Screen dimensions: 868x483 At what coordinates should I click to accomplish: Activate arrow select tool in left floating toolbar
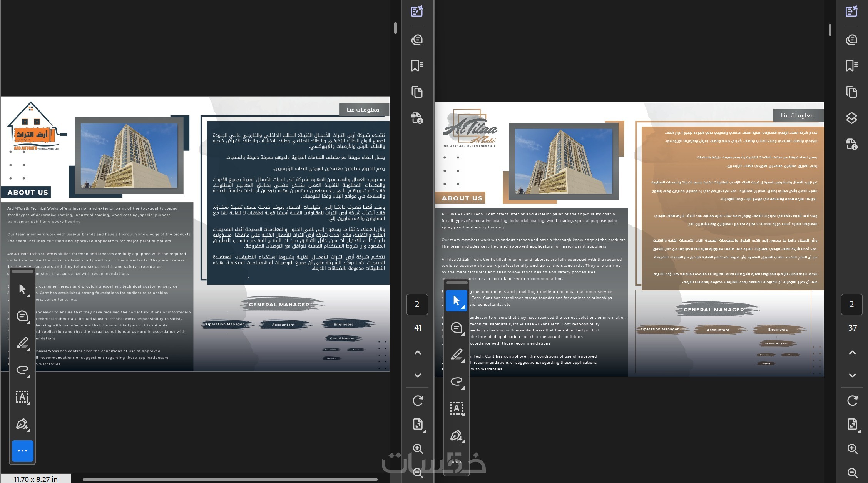point(22,289)
